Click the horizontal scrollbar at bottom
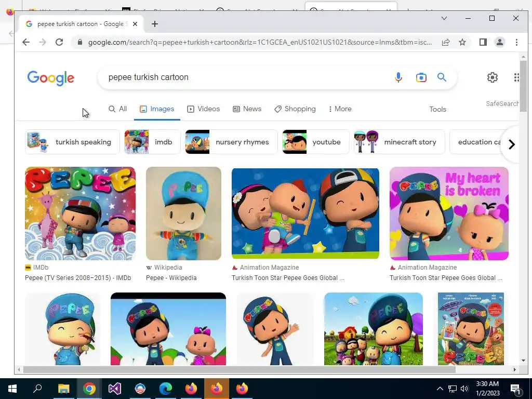The width and height of the screenshot is (532, 399). tap(239, 369)
